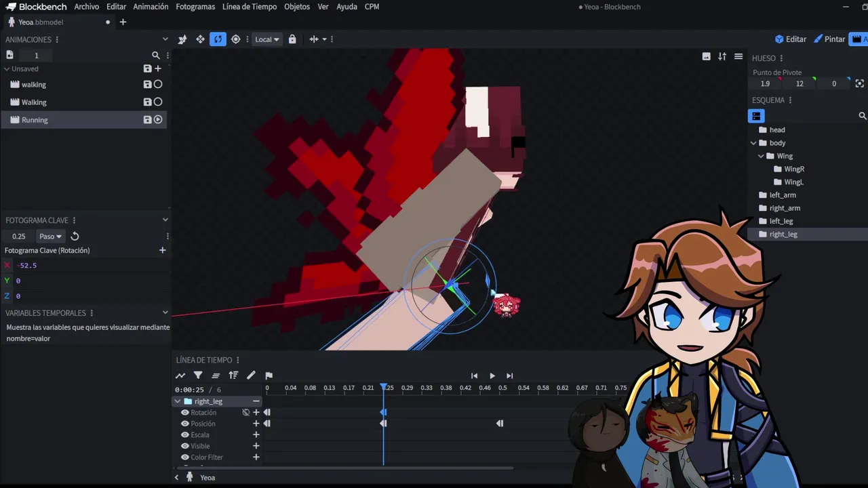Open the Fotogramas menu
The height and width of the screenshot is (488, 868).
pos(195,7)
